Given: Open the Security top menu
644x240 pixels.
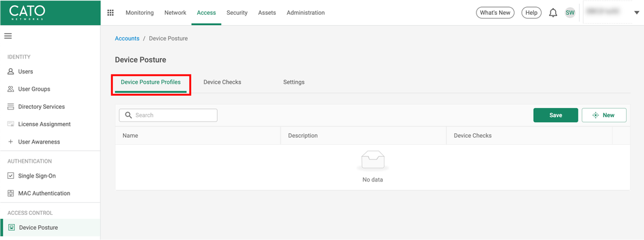Looking at the screenshot, I should coord(237,13).
